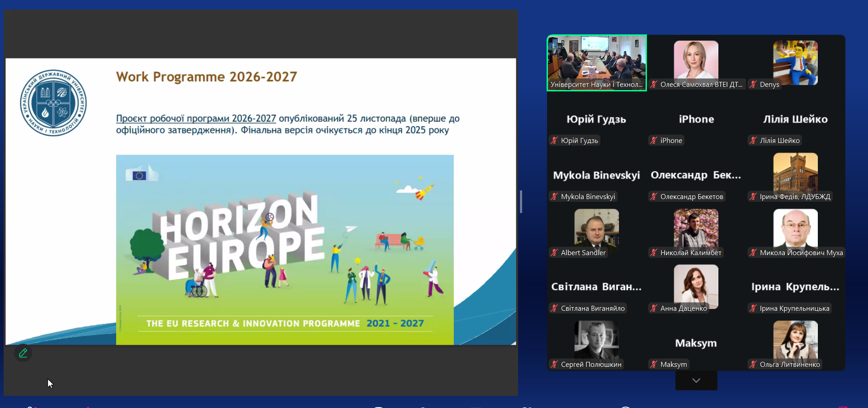This screenshot has height=408, width=868.
Task: Click the Horizon Europe banner image
Action: click(285, 250)
